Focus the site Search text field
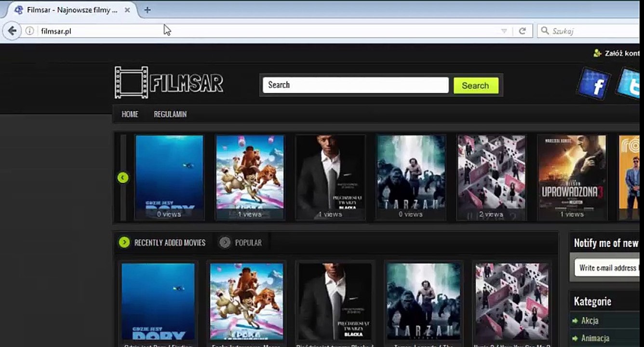 point(356,85)
